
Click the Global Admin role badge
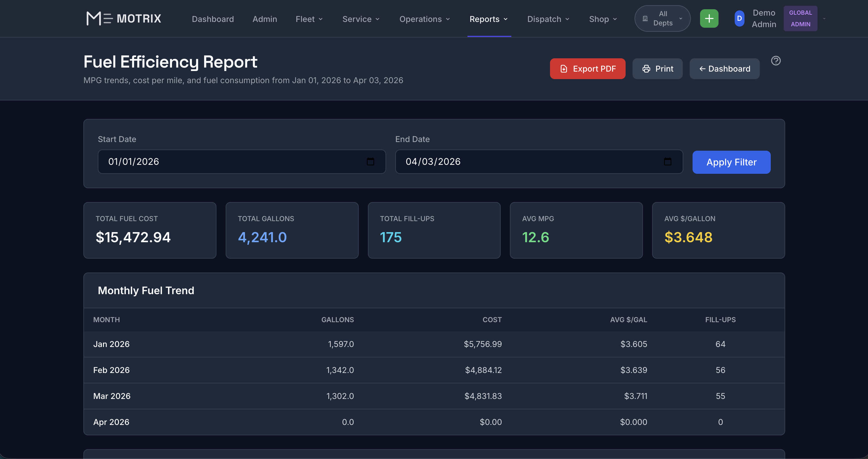(x=800, y=18)
